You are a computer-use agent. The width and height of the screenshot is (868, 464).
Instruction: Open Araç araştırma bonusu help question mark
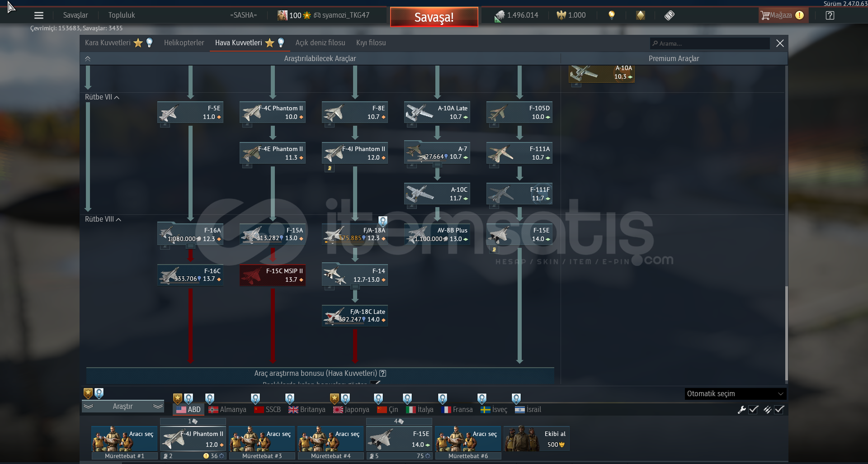tap(383, 374)
